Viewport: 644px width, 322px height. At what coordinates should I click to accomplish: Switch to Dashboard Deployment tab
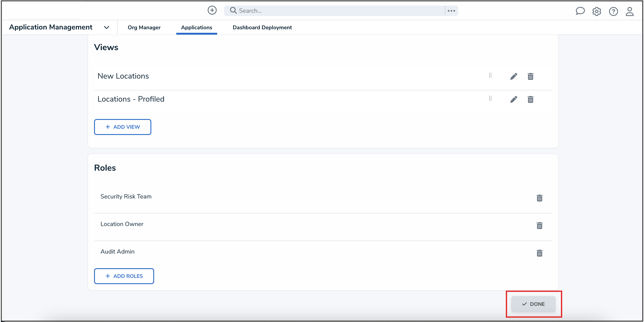tap(262, 28)
